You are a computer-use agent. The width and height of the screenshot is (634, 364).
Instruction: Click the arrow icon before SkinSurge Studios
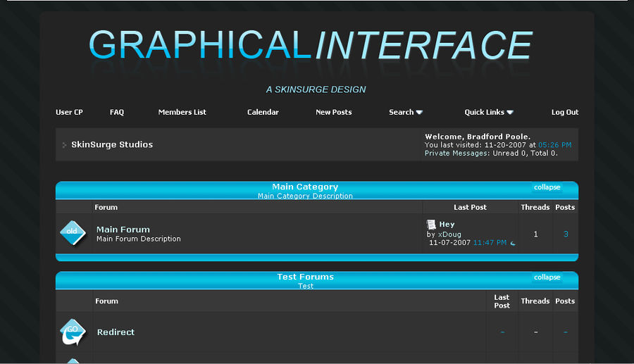click(64, 144)
